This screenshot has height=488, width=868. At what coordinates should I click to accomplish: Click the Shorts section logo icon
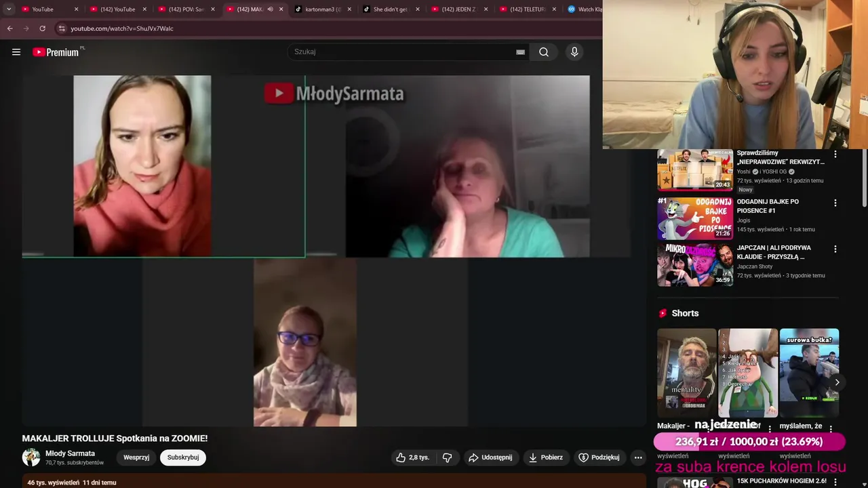click(663, 313)
